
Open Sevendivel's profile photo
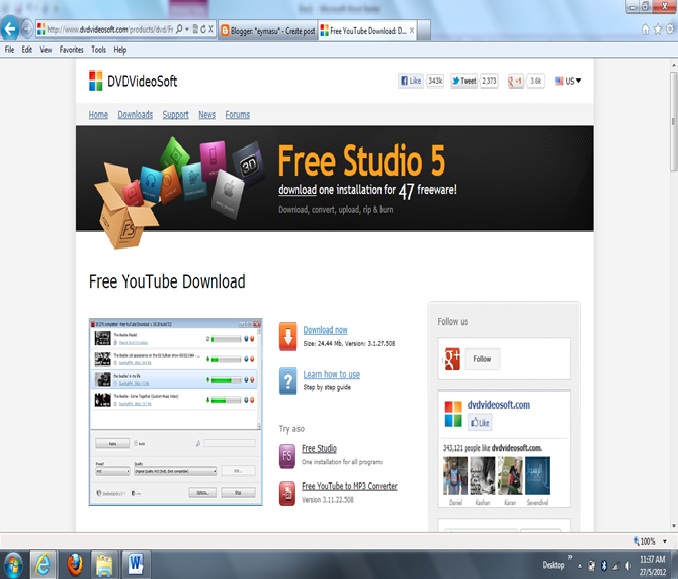pyautogui.click(x=537, y=476)
